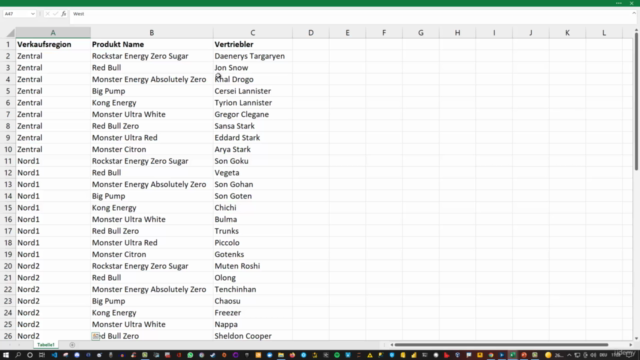Select cell containing Jon Snow
This screenshot has width=640, height=360.
point(253,68)
